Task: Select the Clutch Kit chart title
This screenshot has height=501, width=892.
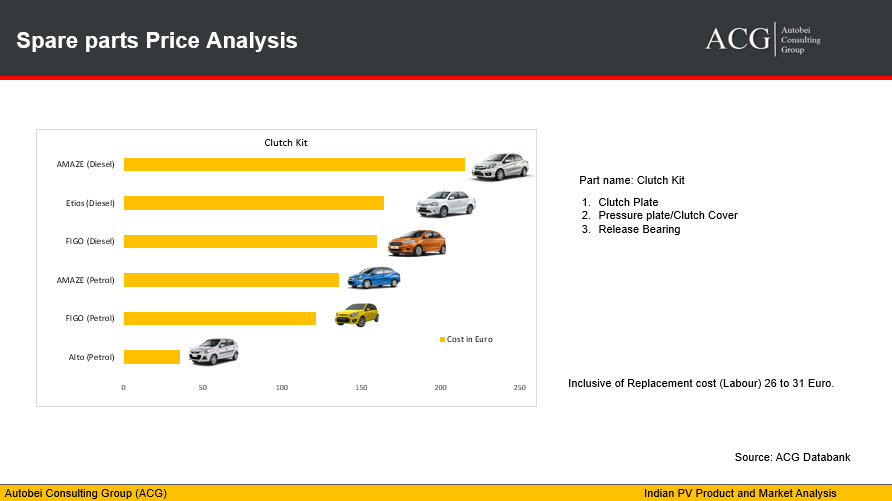Action: point(286,143)
